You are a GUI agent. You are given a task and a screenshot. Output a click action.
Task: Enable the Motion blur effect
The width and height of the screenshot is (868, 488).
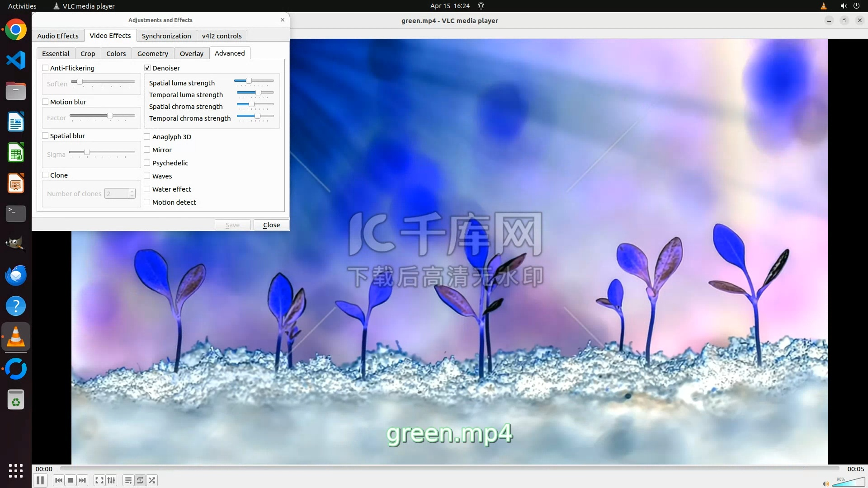(x=45, y=102)
